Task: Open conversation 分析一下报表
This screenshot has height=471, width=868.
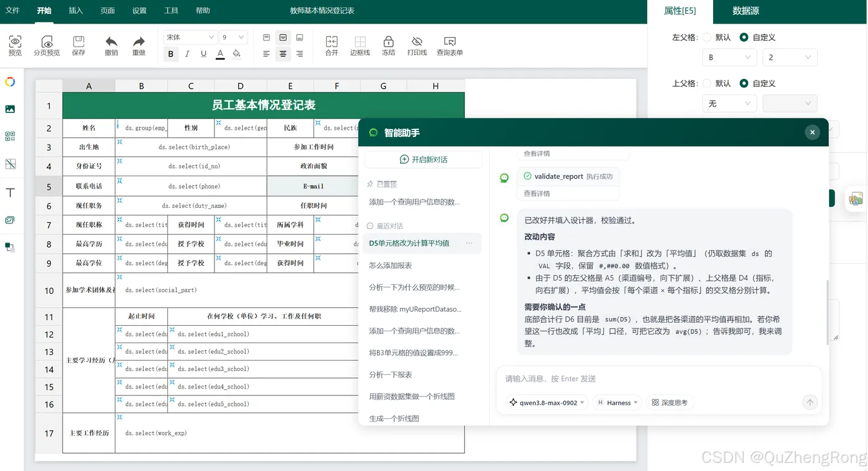Action: point(391,375)
